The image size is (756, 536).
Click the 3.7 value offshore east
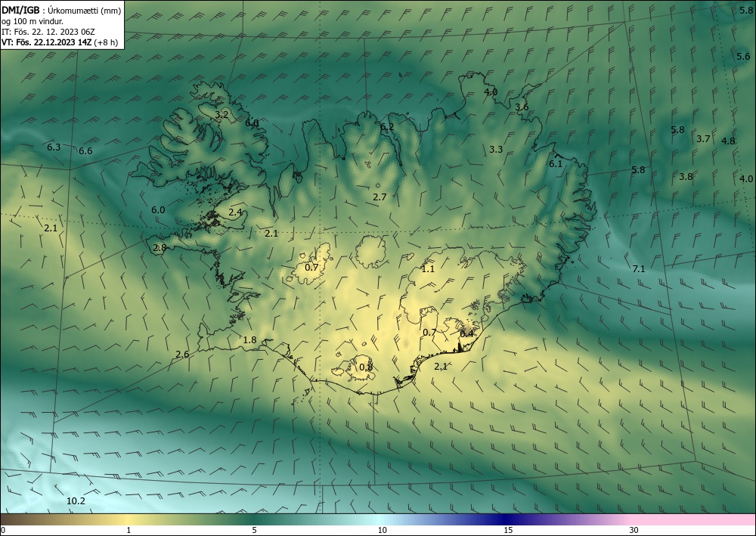tap(703, 139)
